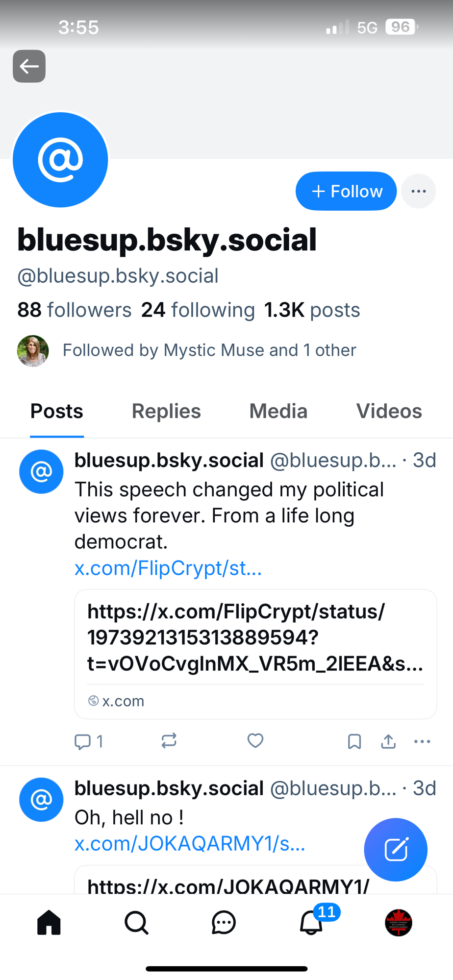The width and height of the screenshot is (453, 980).
Task: Go to the Home feed
Action: click(x=49, y=923)
